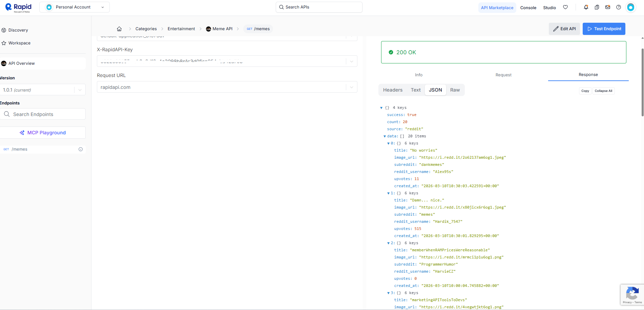Switch the response to Text view
The height and width of the screenshot is (310, 644).
point(416,90)
